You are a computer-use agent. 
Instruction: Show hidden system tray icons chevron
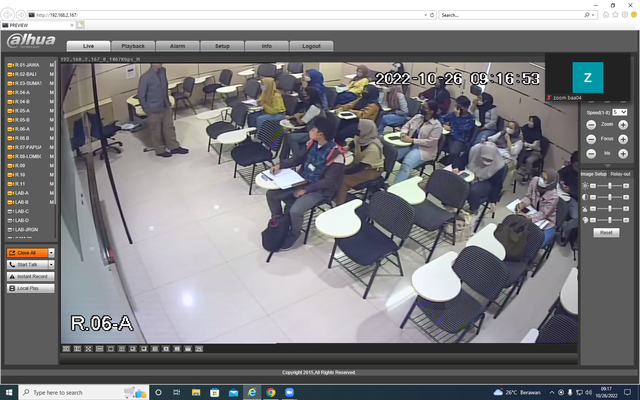552,393
